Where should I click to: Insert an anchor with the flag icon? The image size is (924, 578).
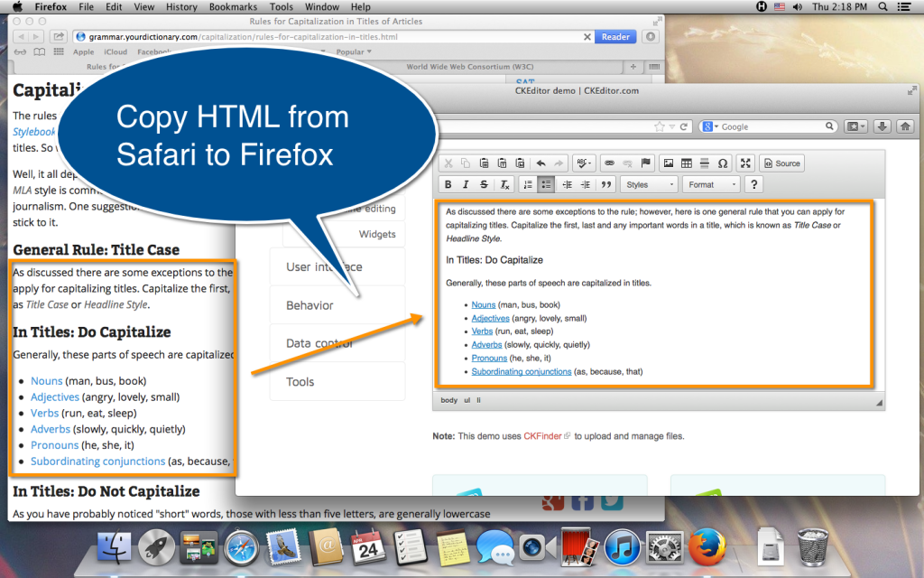tap(646, 163)
